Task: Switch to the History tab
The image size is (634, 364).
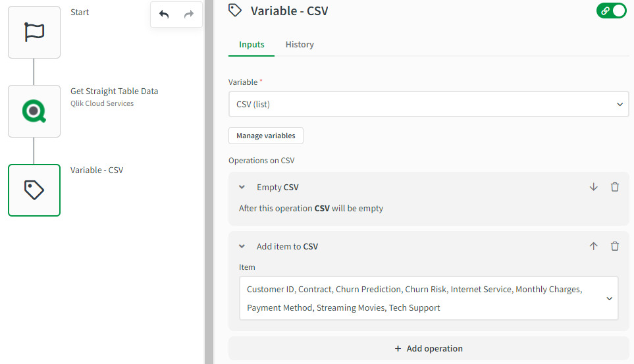Action: click(300, 45)
